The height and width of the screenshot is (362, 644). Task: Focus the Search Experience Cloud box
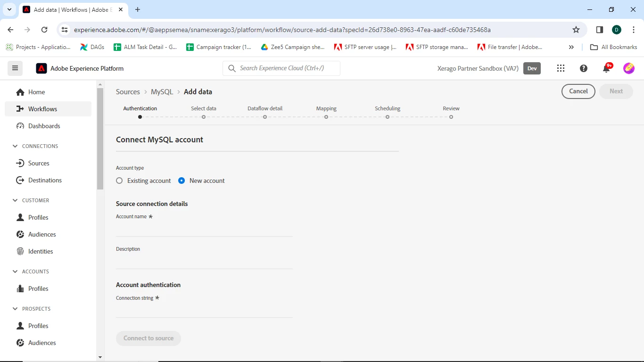281,68
